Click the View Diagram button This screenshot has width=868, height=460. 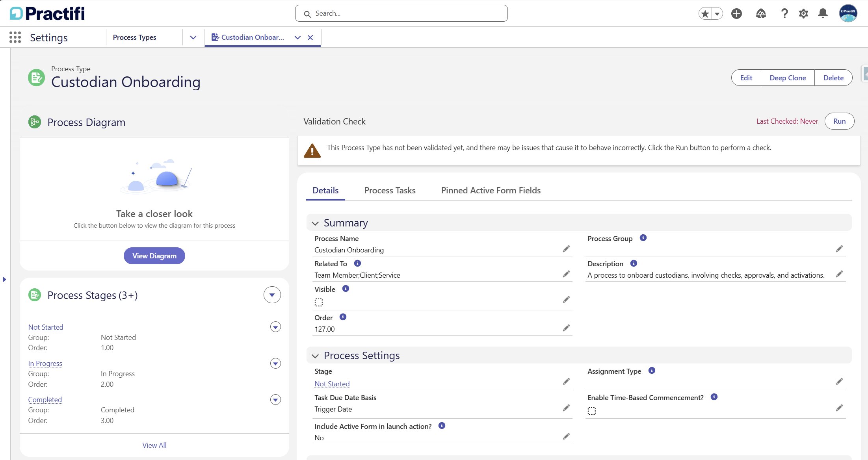click(x=154, y=256)
